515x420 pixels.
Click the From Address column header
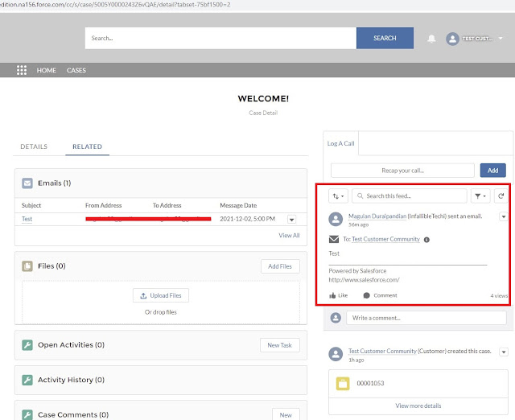[x=104, y=205]
